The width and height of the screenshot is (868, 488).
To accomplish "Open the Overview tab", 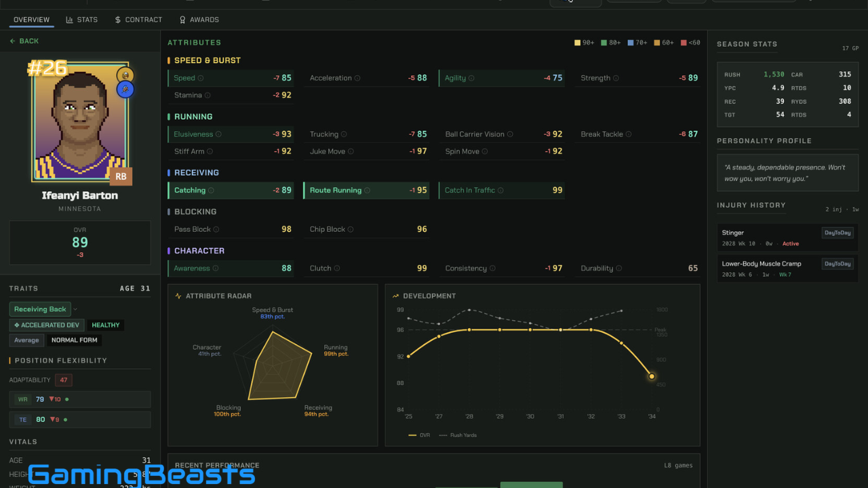I will 32,20.
